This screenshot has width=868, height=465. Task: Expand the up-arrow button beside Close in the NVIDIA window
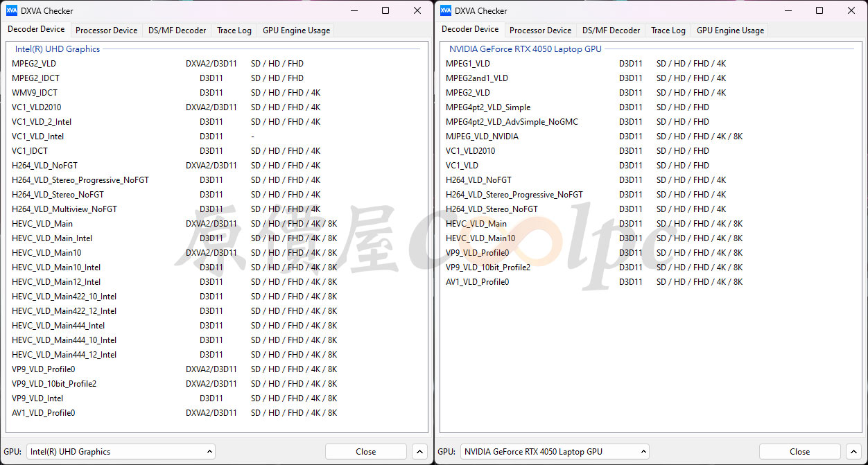[x=853, y=451]
